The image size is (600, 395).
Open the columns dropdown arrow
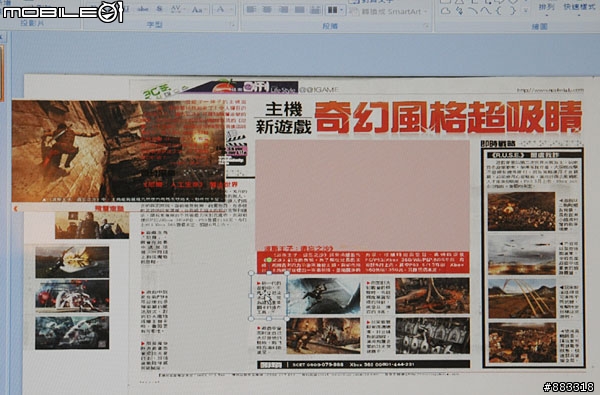341,10
